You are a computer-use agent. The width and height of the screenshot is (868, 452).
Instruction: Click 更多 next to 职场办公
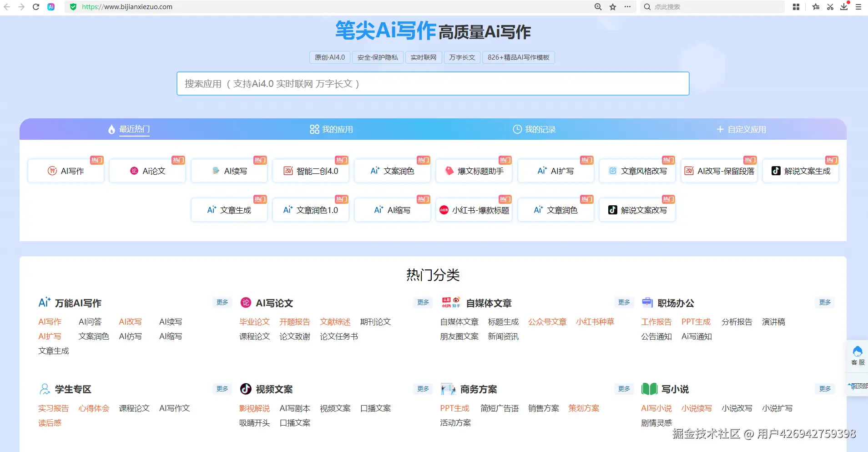(x=825, y=302)
